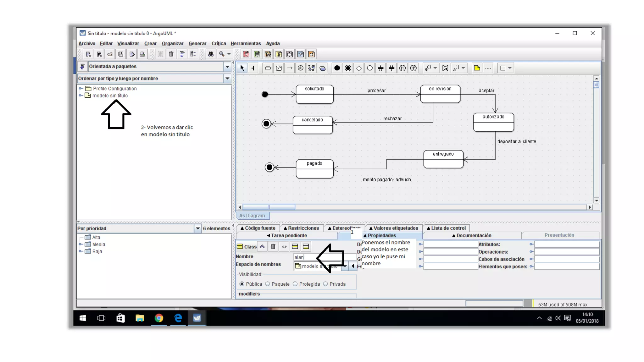
Task: Select the Paquete visibility radio button
Action: [x=268, y=284]
